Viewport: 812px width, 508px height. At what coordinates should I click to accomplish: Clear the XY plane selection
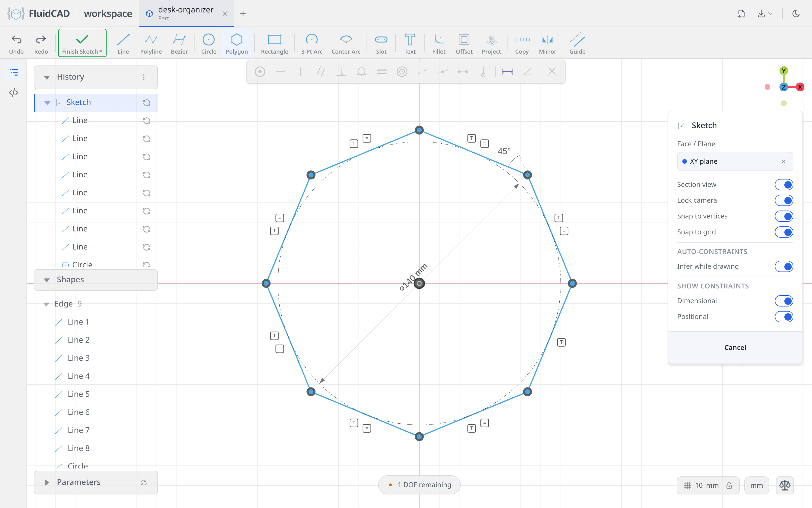(784, 162)
